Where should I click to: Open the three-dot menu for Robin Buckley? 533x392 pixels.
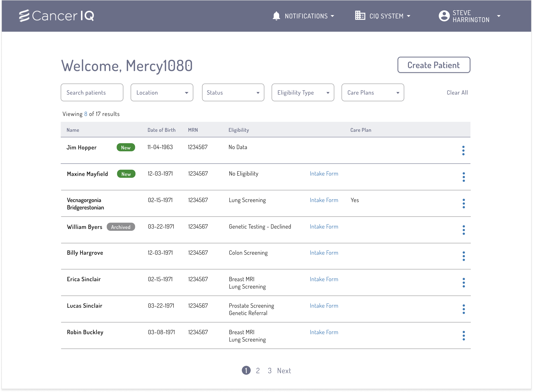click(x=463, y=336)
